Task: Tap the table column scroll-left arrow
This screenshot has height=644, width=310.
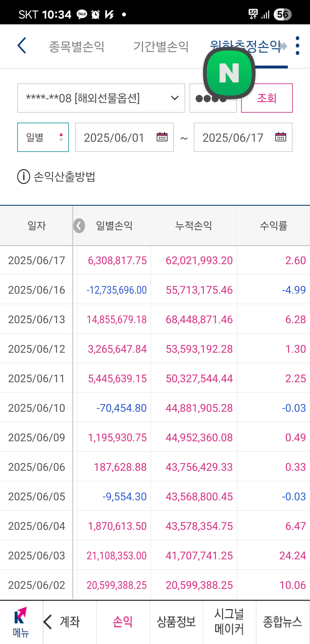Action: 79,226
